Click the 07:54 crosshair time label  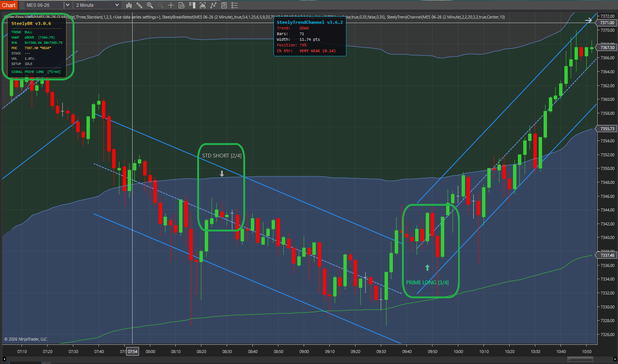[x=133, y=352]
